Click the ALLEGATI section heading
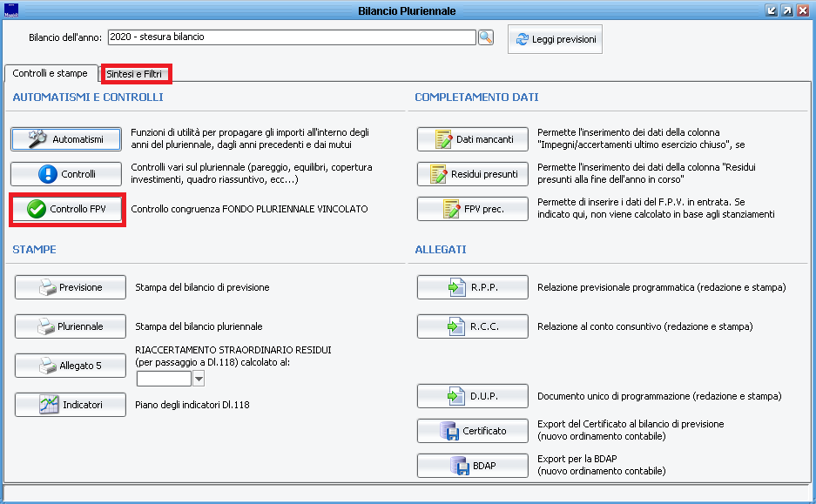816x504 pixels. 441,250
